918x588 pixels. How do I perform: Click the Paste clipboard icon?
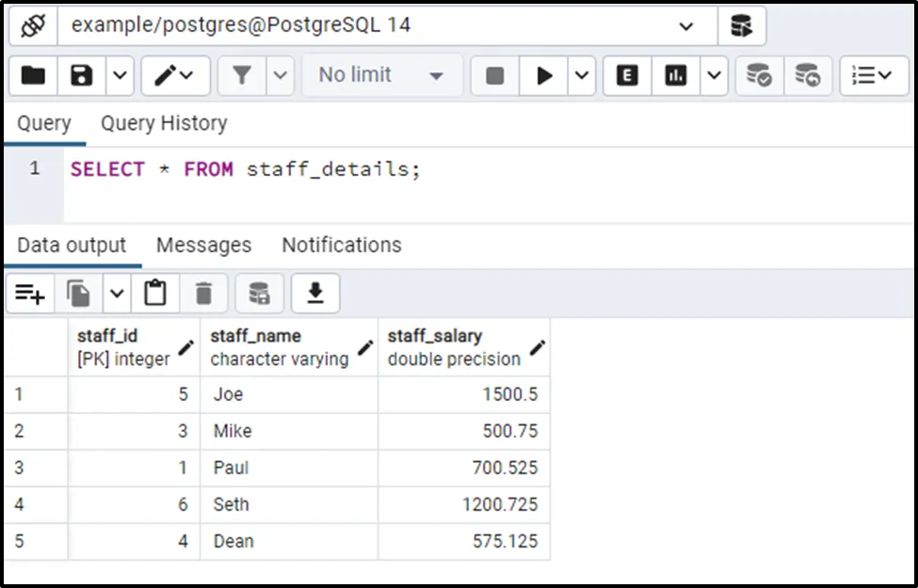pyautogui.click(x=155, y=294)
